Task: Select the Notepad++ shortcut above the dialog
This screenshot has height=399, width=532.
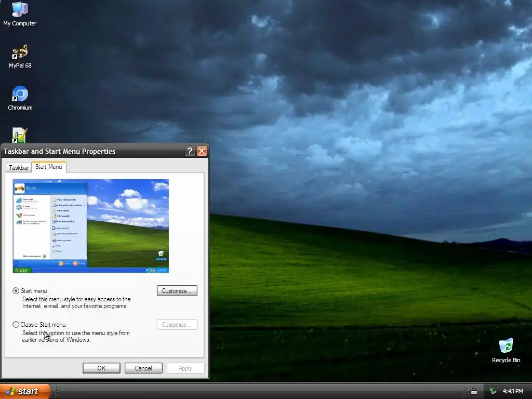Action: pyautogui.click(x=20, y=135)
